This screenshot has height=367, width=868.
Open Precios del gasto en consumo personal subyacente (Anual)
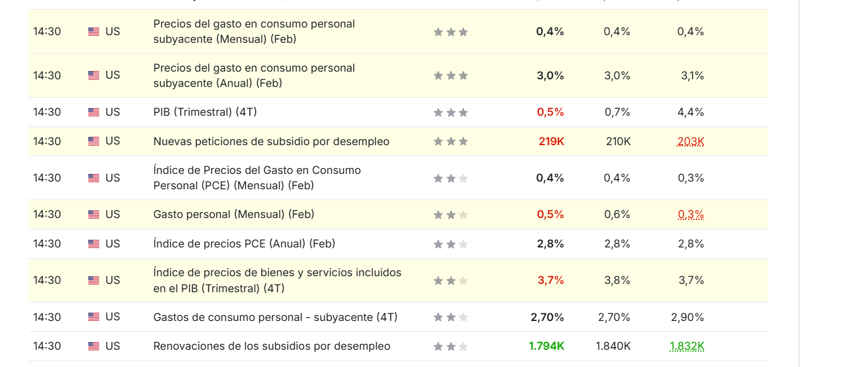coord(253,75)
